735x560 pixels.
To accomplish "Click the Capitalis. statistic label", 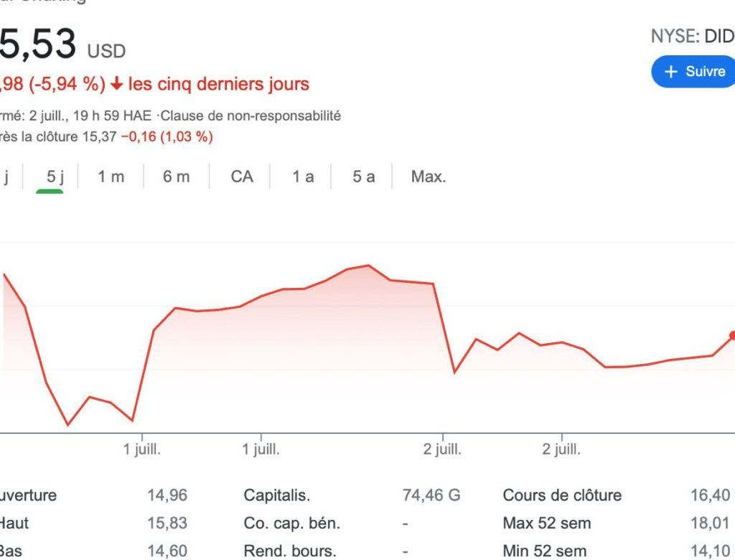I will point(277,495).
